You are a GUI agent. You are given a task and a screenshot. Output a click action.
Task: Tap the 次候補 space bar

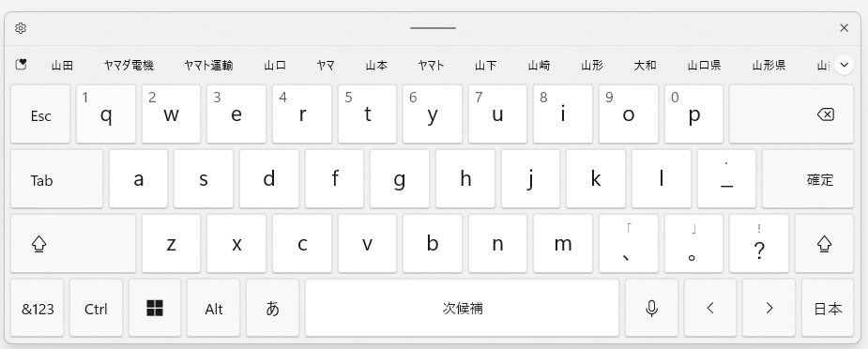[x=462, y=308]
